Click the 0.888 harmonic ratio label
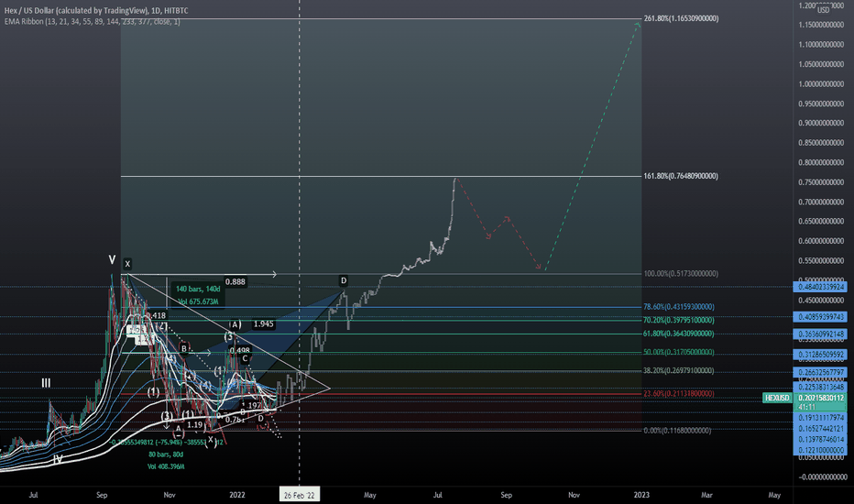The image size is (854, 504). [235, 281]
